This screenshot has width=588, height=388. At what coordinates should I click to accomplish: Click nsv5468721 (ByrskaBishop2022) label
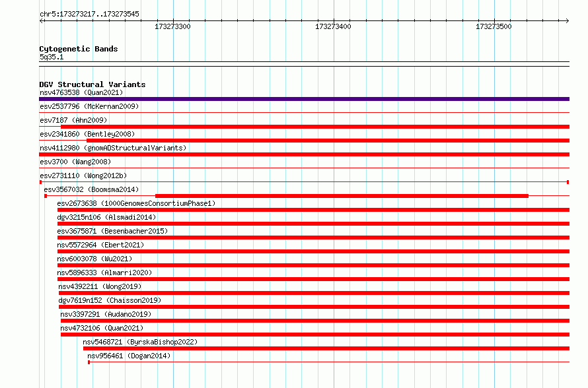[x=140, y=342]
